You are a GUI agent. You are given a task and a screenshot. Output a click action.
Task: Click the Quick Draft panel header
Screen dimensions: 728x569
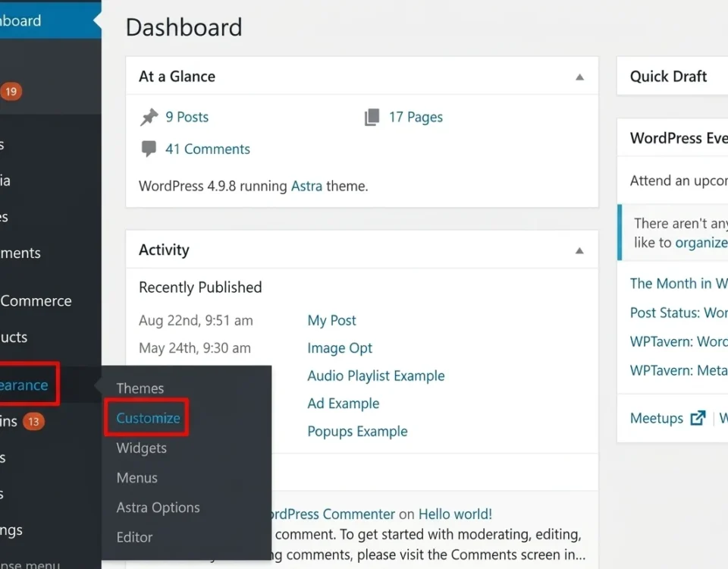point(673,76)
